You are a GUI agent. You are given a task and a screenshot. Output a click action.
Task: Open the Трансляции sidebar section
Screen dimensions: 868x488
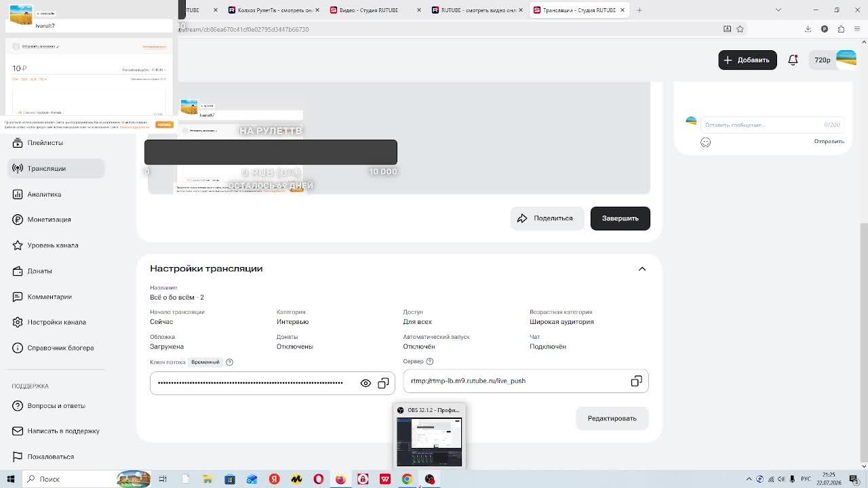click(56, 168)
